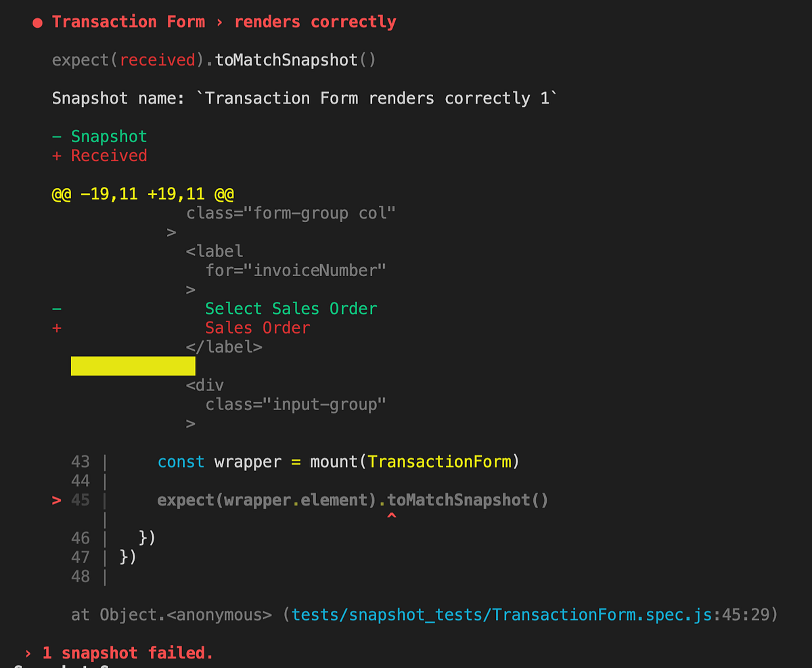This screenshot has height=668, width=812.
Task: Select the TransactionForm identifier on line 43
Action: pos(441,461)
